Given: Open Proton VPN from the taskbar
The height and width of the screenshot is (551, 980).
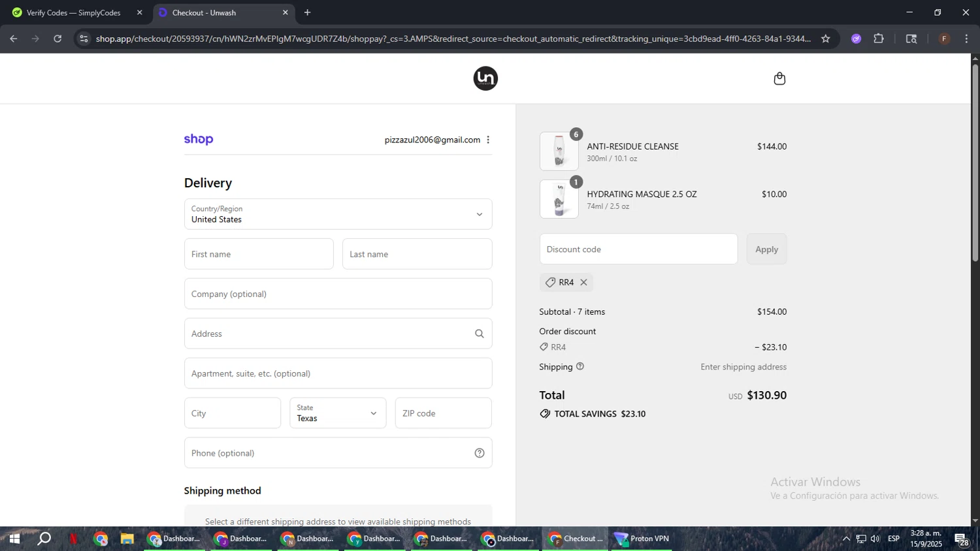Looking at the screenshot, I should [x=642, y=539].
